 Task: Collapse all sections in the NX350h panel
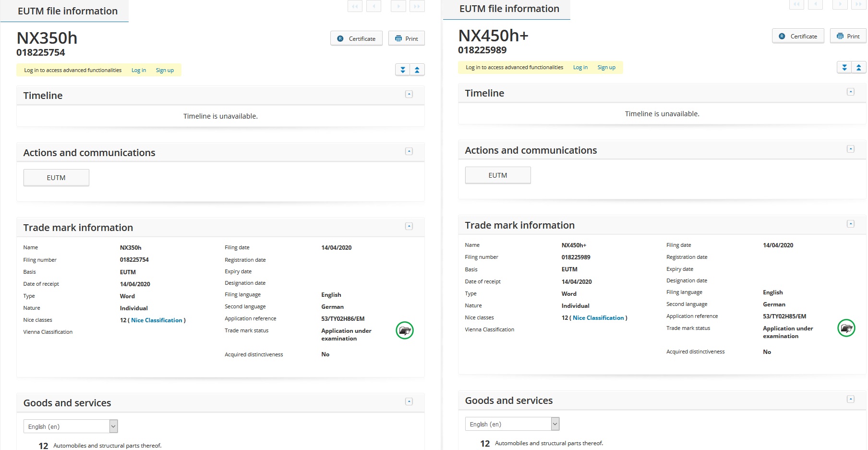click(x=417, y=70)
